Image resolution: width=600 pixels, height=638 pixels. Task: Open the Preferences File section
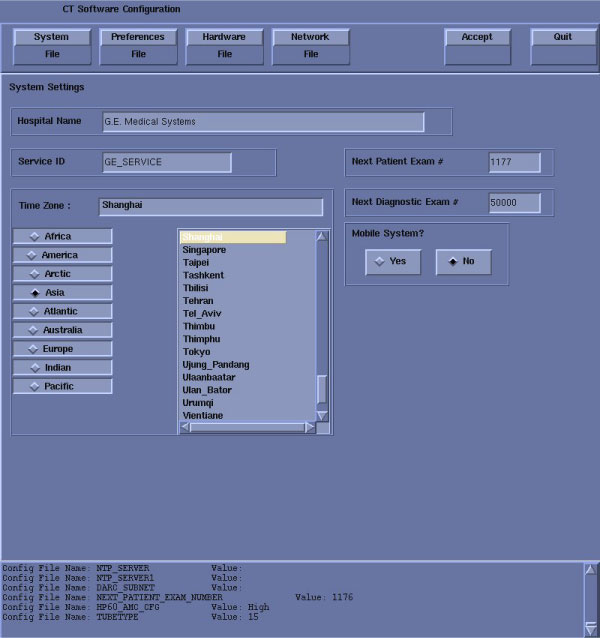pos(138,45)
